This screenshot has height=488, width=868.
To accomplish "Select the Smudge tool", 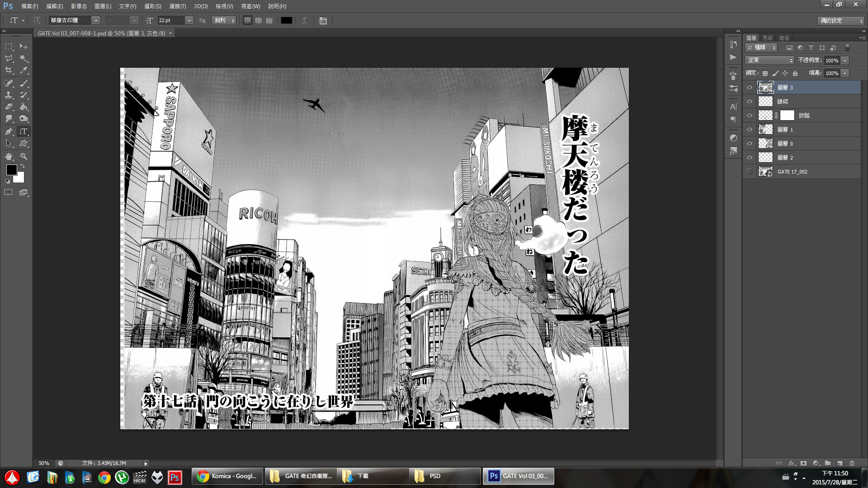I will (9, 118).
